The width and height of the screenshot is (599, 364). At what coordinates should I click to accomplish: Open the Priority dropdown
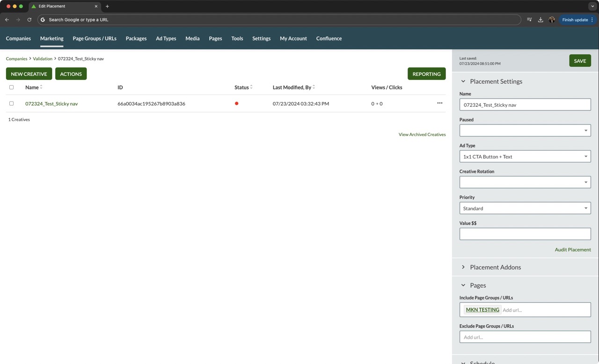525,208
